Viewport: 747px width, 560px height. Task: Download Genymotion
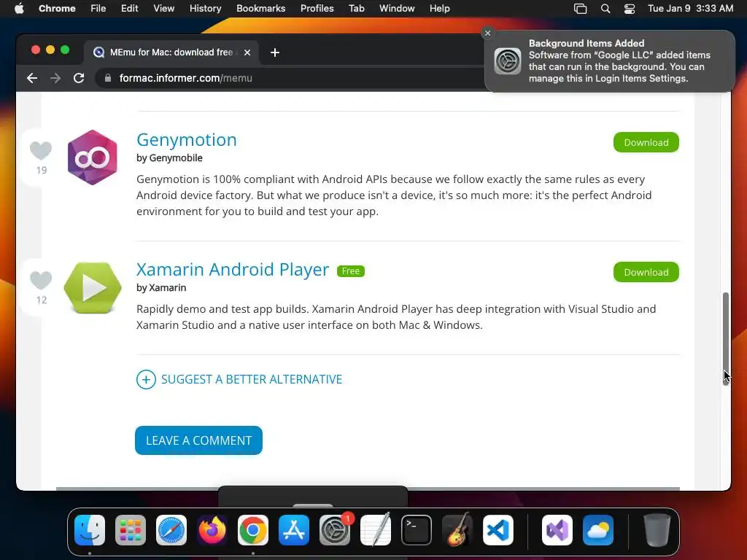(x=646, y=142)
